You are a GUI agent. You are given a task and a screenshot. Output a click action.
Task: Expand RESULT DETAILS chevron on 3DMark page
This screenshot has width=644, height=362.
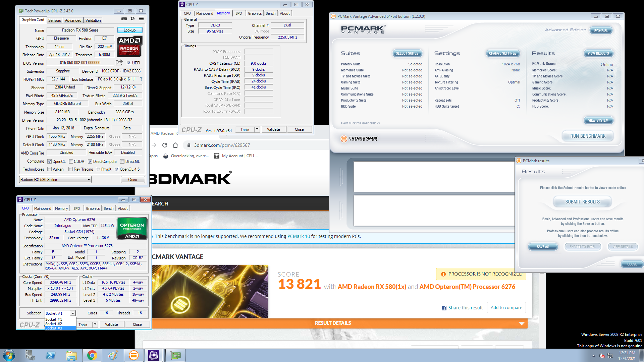[x=522, y=323]
